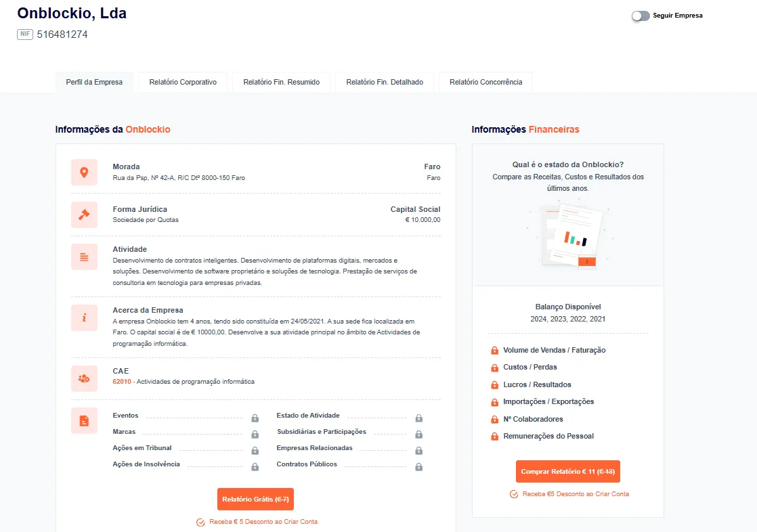Click the Custos / Perdas label
The image size is (757, 532).
(x=530, y=367)
